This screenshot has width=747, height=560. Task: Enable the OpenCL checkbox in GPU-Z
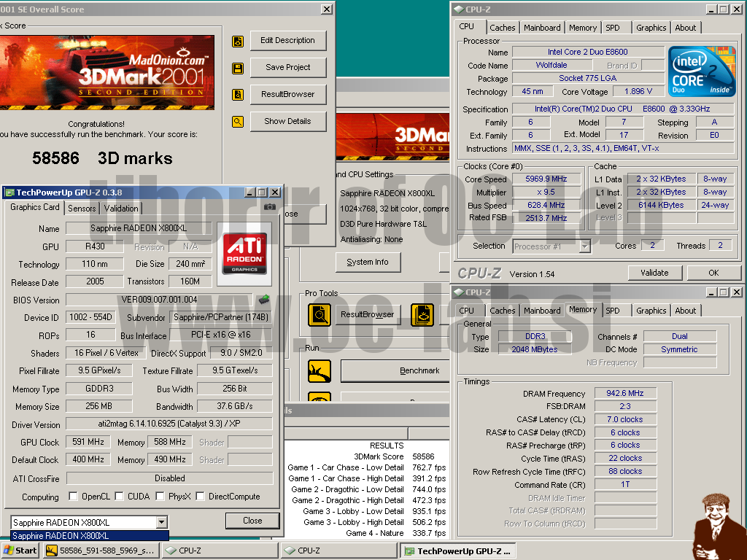[73, 496]
